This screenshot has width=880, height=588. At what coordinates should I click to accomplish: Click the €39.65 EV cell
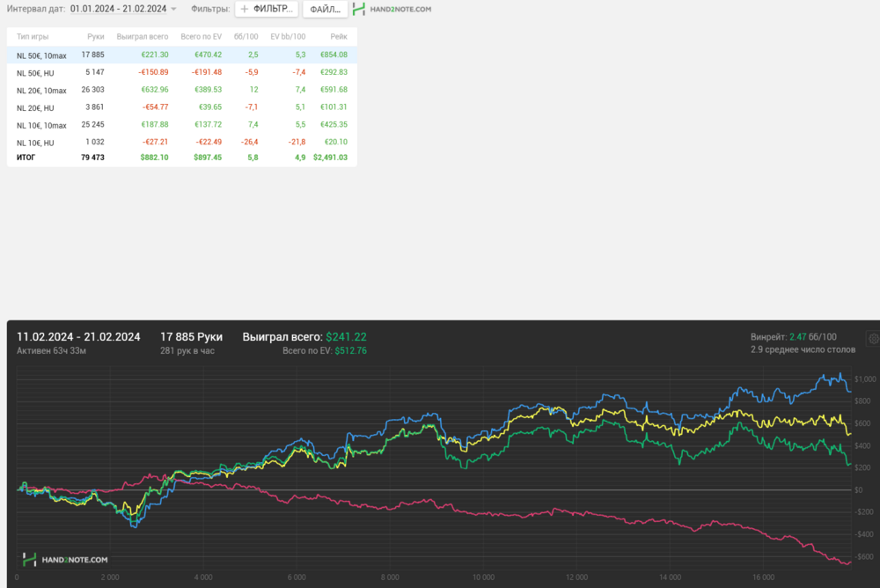pyautogui.click(x=210, y=107)
